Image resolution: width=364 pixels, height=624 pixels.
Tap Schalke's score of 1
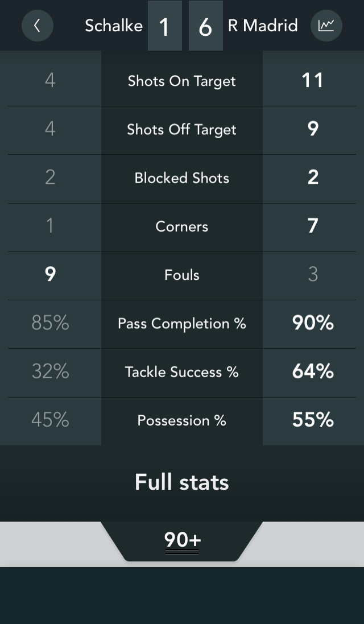(x=164, y=26)
